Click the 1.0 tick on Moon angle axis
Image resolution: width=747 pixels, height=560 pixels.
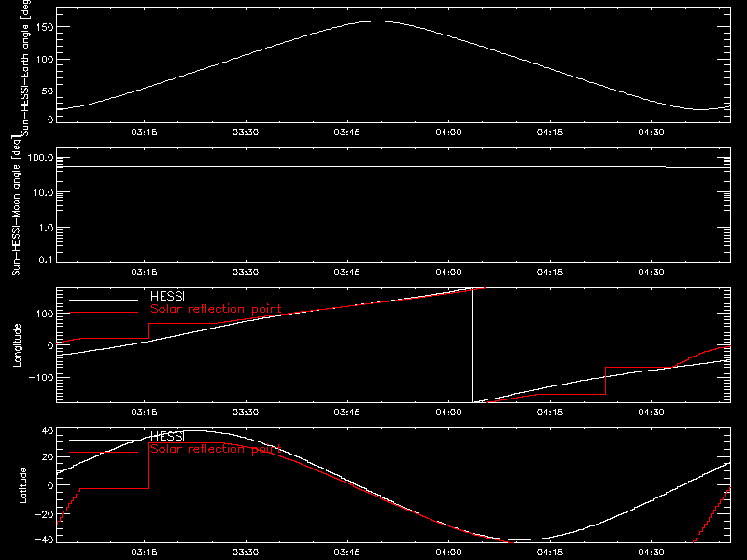(x=46, y=228)
